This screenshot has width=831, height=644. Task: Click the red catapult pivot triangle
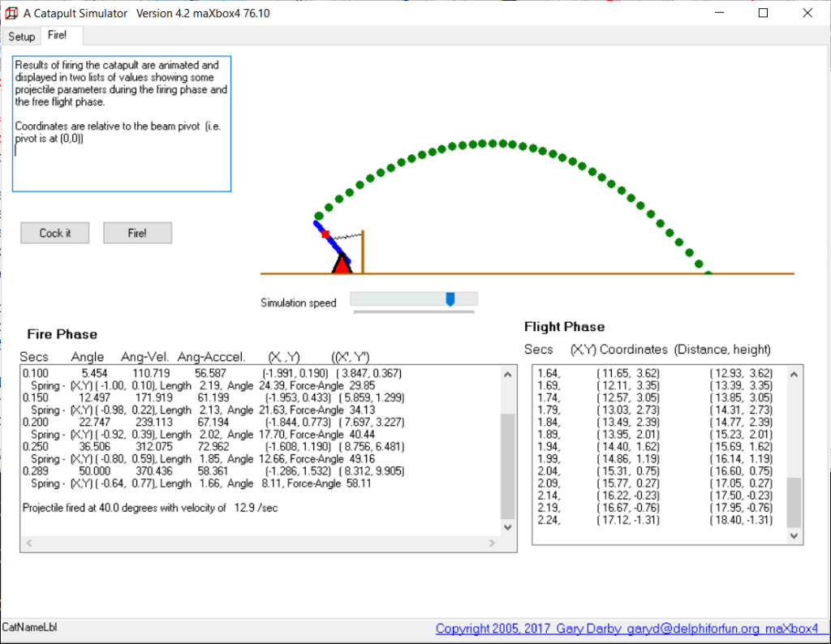342,264
